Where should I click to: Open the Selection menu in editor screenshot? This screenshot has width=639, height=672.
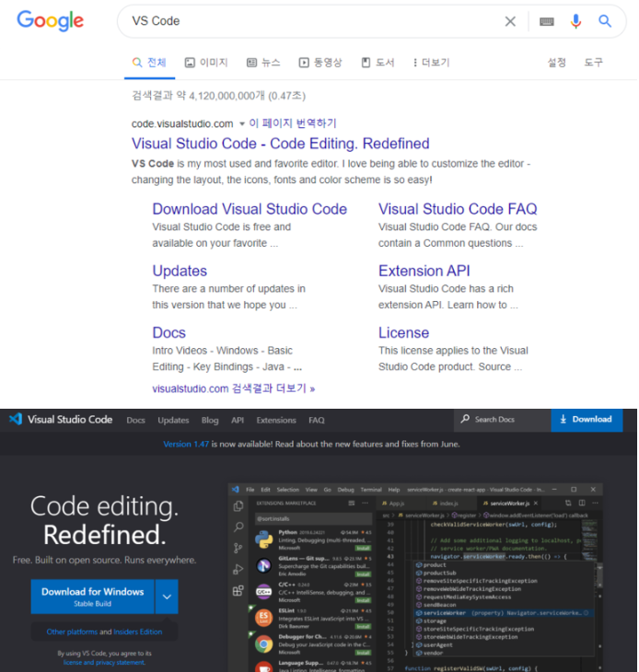tap(287, 490)
